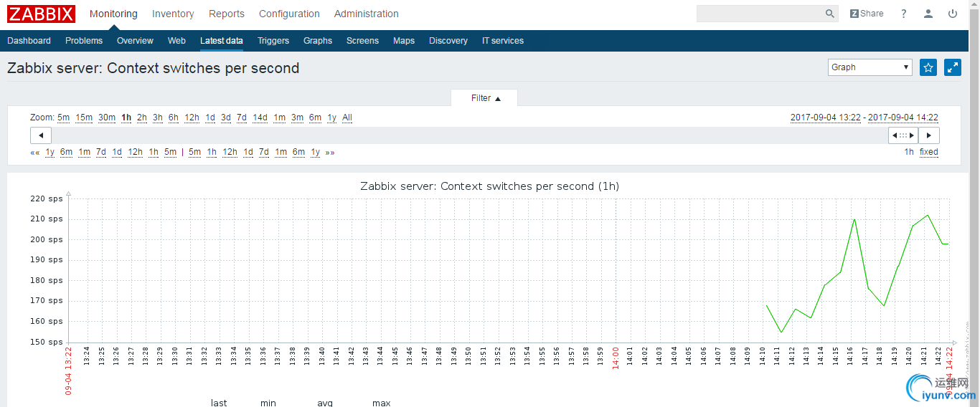980x407 pixels.
Task: Collapse the Filter panel
Action: (x=486, y=98)
